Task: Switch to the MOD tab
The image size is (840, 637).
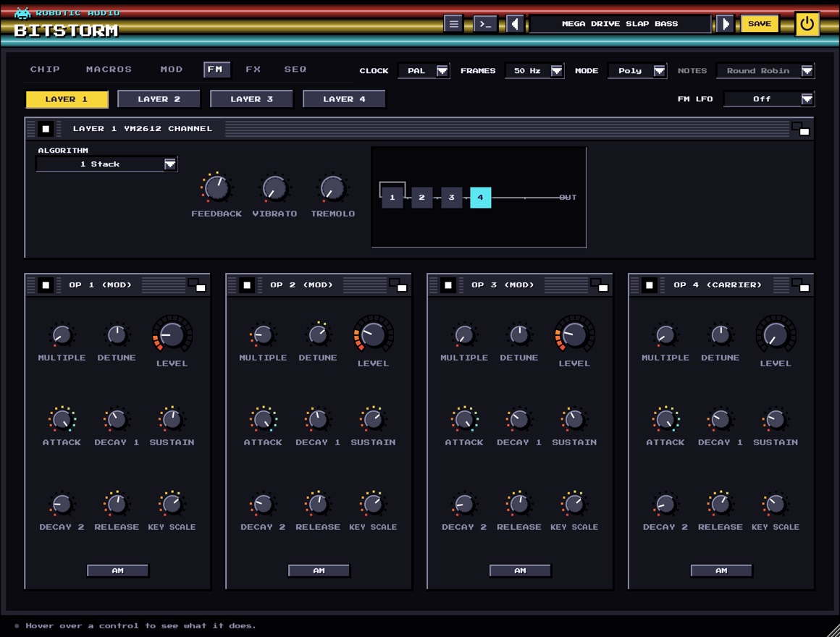Action: [x=172, y=69]
